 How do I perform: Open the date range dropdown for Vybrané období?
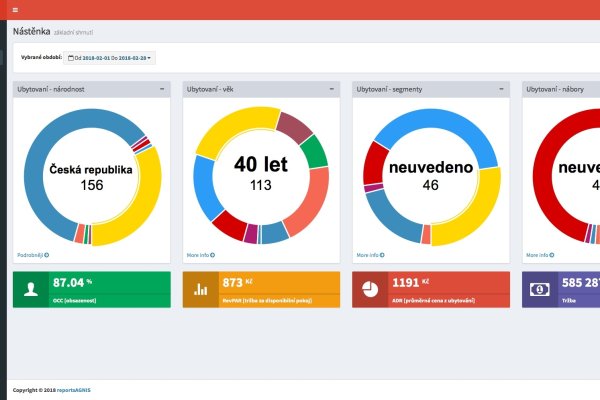[x=110, y=58]
